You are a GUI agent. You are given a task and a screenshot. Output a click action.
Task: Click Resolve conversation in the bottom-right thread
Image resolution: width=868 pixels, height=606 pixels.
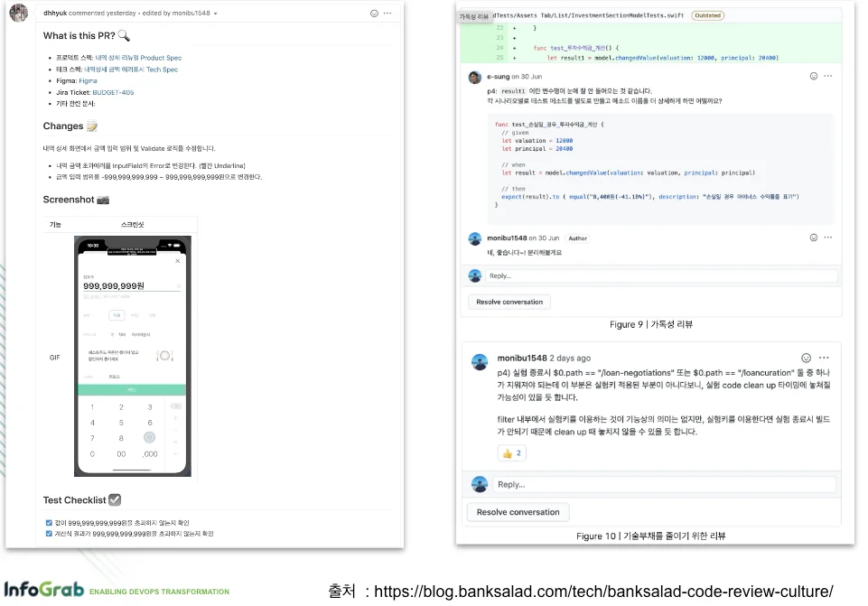(x=518, y=512)
